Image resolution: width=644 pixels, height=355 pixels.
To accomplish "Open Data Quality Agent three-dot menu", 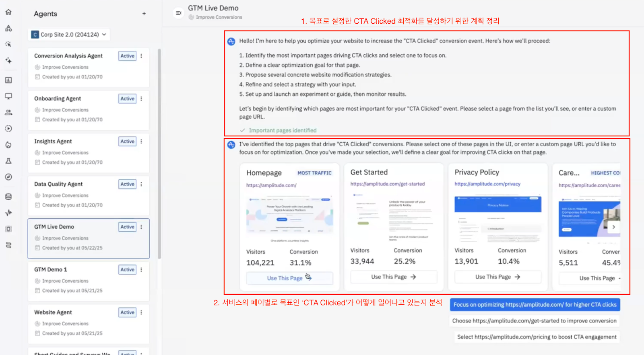I will point(141,184).
